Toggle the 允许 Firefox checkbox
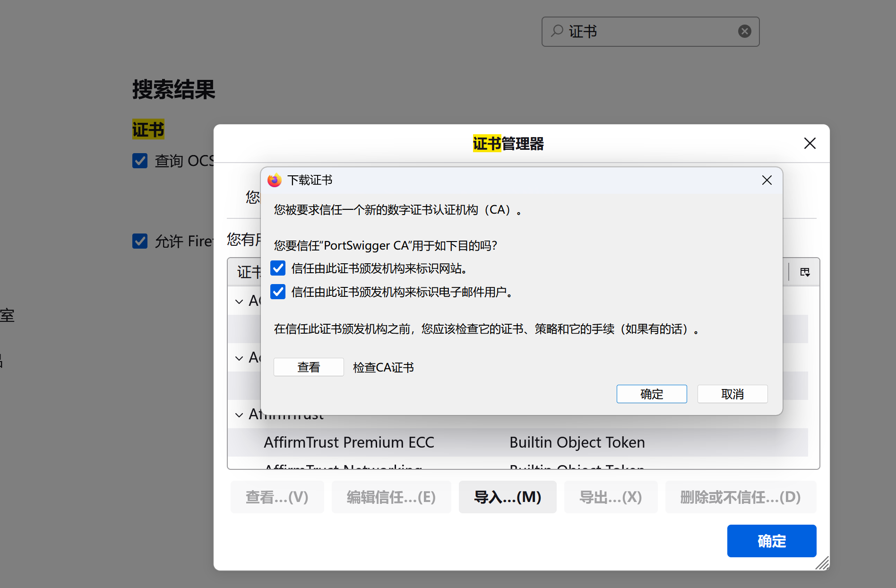Image resolution: width=896 pixels, height=588 pixels. click(140, 241)
